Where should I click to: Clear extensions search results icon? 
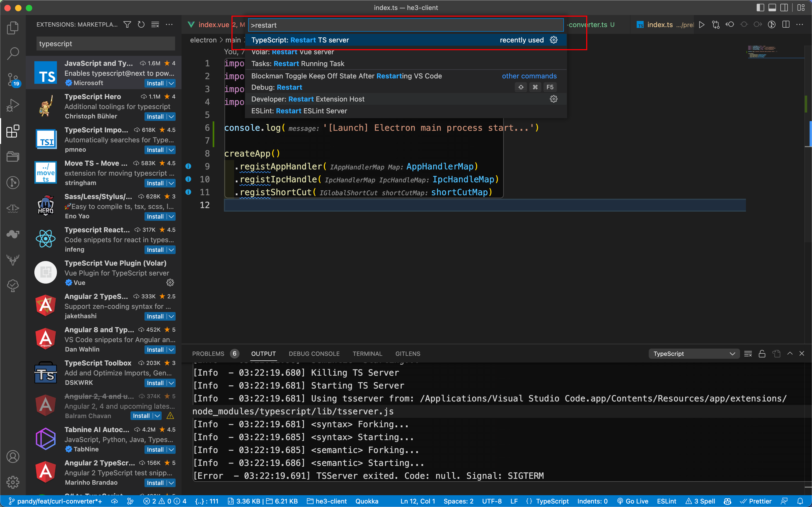[x=155, y=24]
